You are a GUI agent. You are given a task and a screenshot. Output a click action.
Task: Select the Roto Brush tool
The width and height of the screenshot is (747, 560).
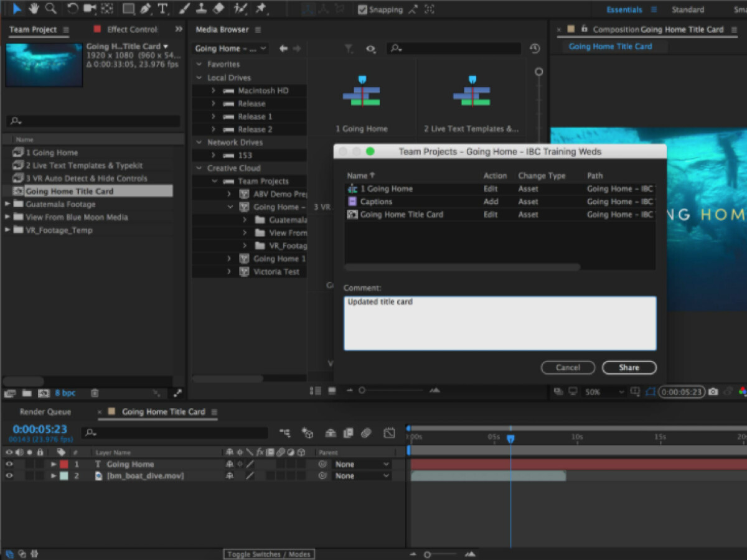(240, 9)
